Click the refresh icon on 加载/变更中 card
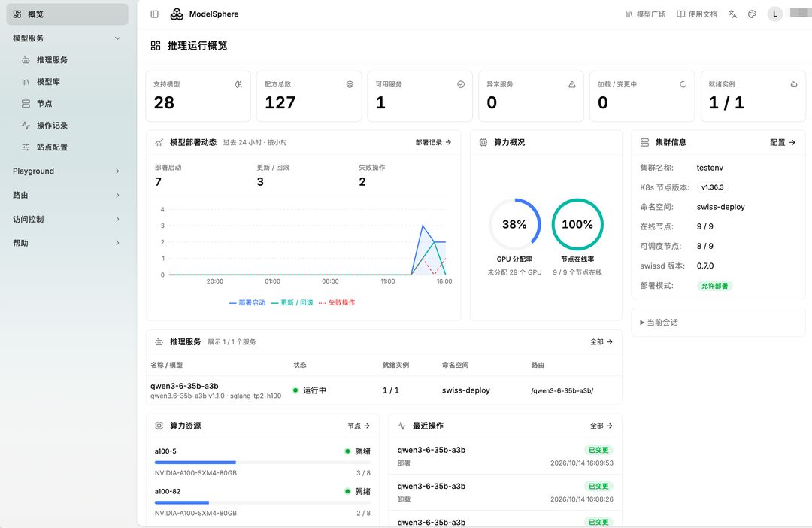Viewport: 812px width, 528px height. click(683, 84)
